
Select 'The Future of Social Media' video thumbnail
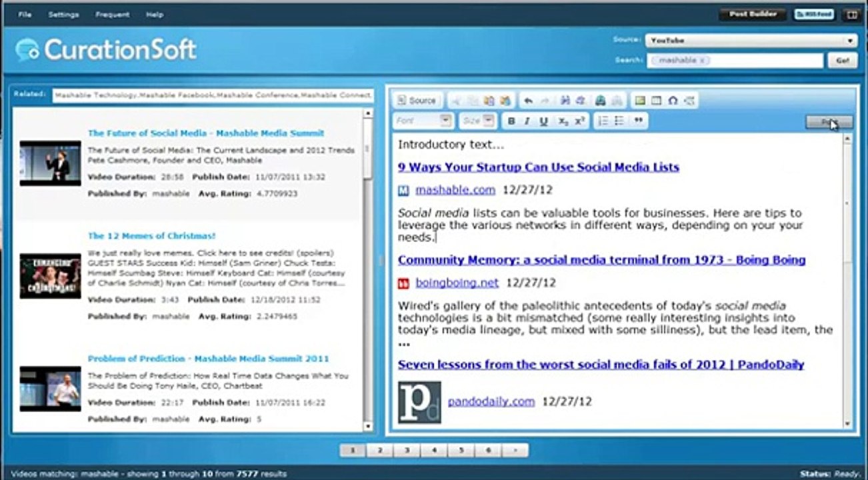click(50, 163)
